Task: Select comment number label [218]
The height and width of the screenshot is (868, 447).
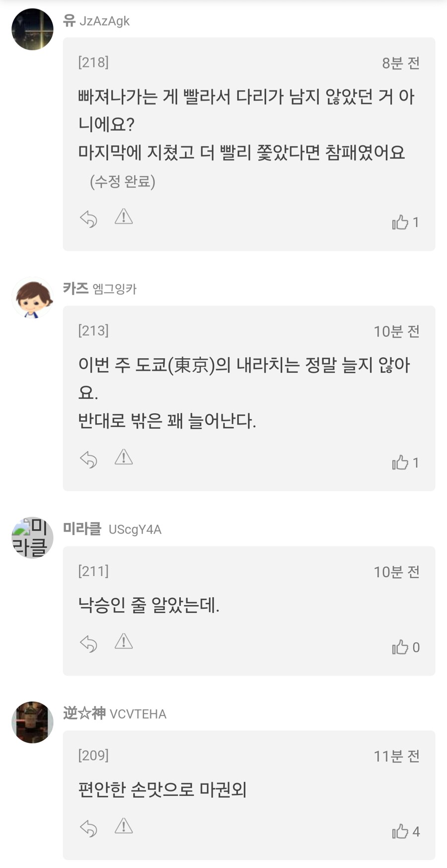Action: (93, 63)
